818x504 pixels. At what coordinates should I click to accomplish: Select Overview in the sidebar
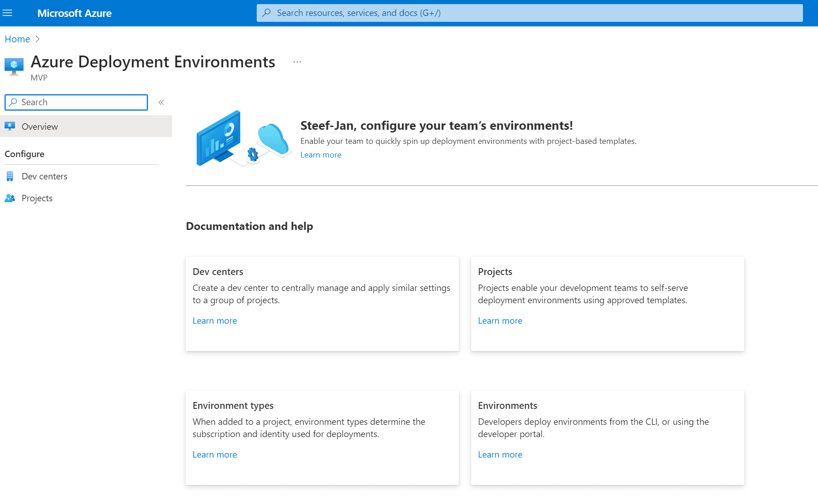point(86,127)
